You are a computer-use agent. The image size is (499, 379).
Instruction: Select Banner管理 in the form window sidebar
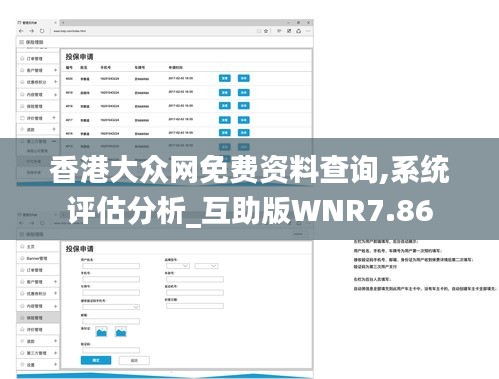pos(37,258)
